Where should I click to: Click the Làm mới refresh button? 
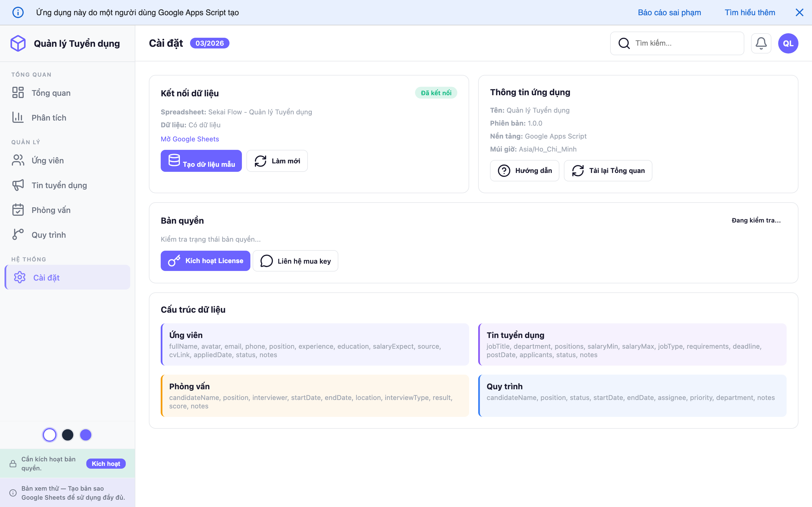pos(277,161)
